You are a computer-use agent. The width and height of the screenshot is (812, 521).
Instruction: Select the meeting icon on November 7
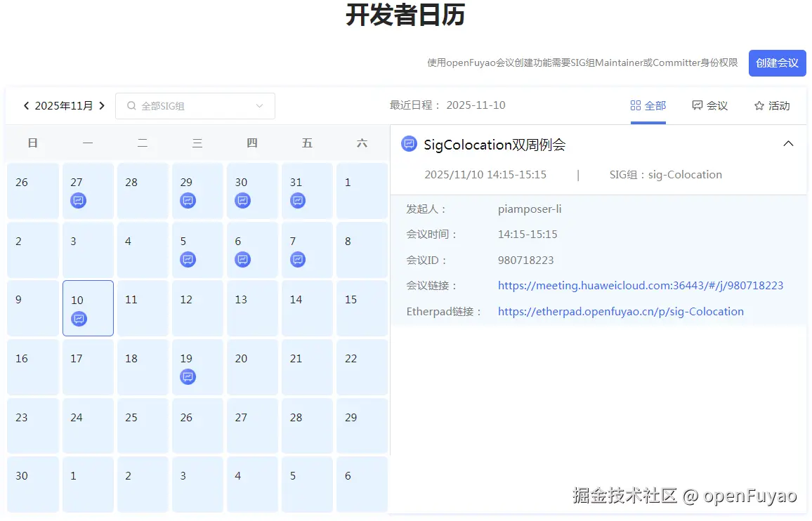tap(298, 259)
